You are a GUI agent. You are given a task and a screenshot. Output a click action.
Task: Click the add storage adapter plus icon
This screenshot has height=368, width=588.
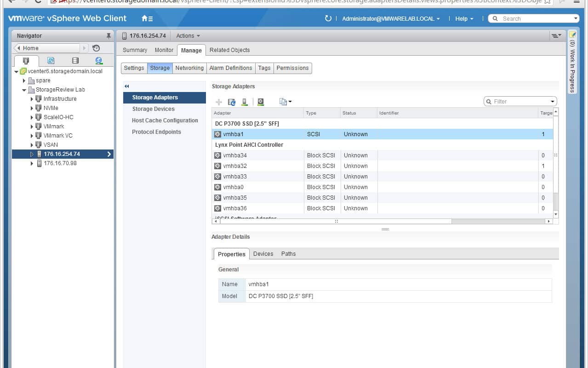(219, 102)
